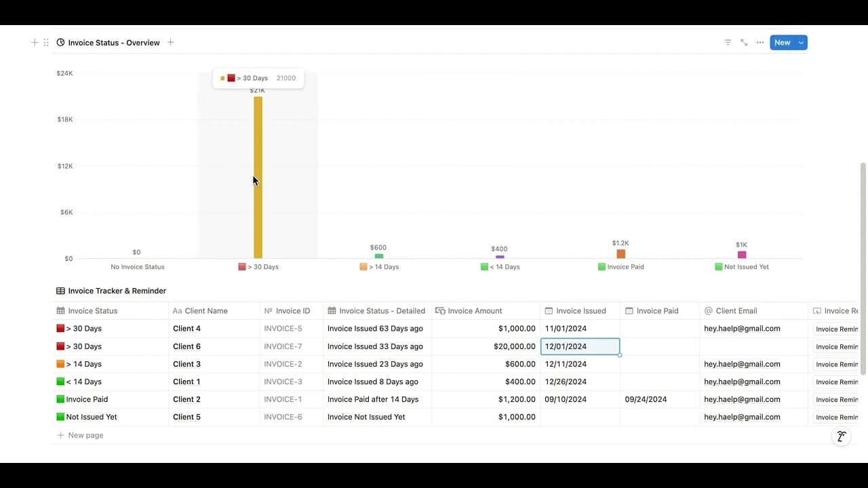Click Client 4's Invoice Reminder button
This screenshot has width=868, height=488.
836,329
